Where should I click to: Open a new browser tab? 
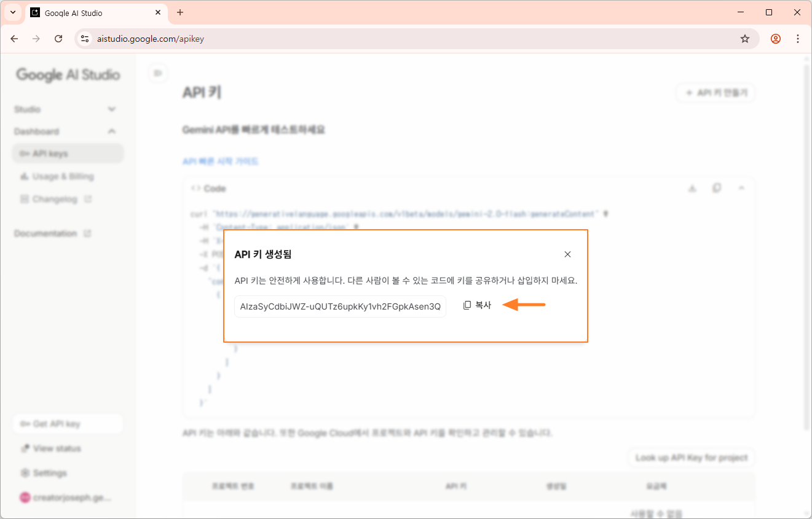[180, 12]
